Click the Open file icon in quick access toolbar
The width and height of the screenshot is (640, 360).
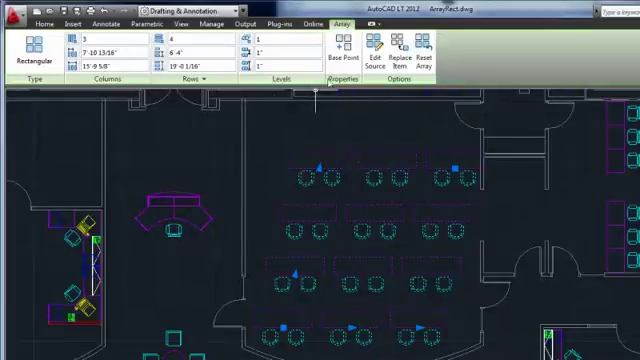click(50, 11)
